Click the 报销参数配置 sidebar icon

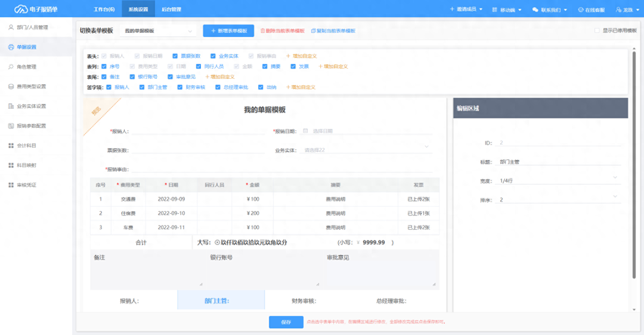coord(11,126)
